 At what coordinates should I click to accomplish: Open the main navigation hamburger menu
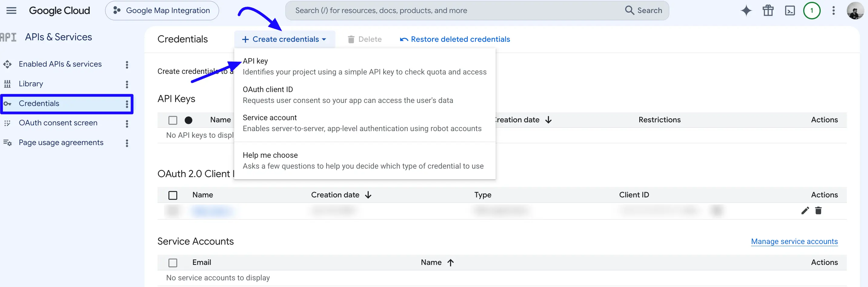click(x=12, y=10)
